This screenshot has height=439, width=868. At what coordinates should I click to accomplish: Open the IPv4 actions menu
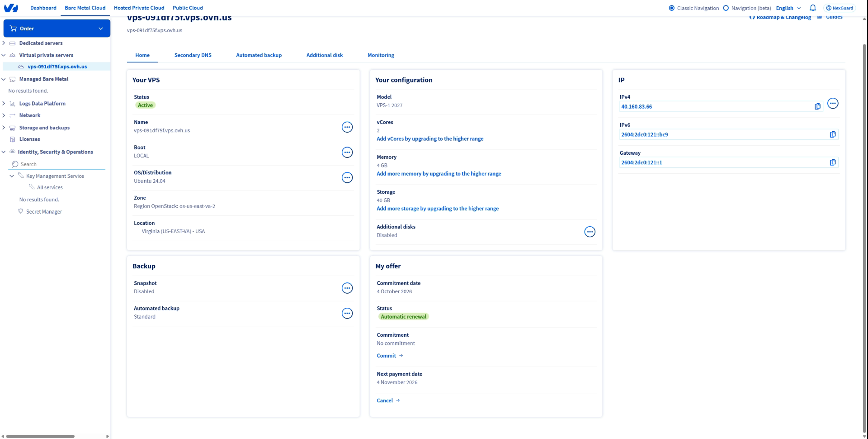point(833,104)
